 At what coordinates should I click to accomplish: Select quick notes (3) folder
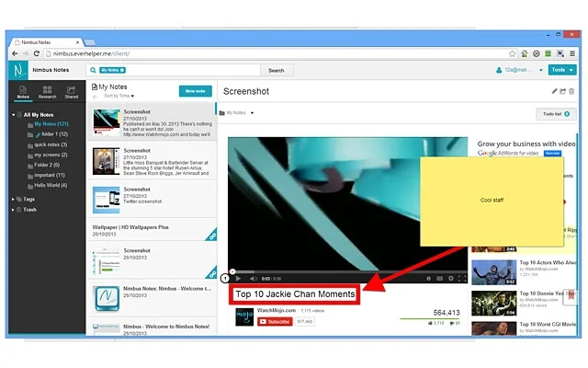(51, 144)
